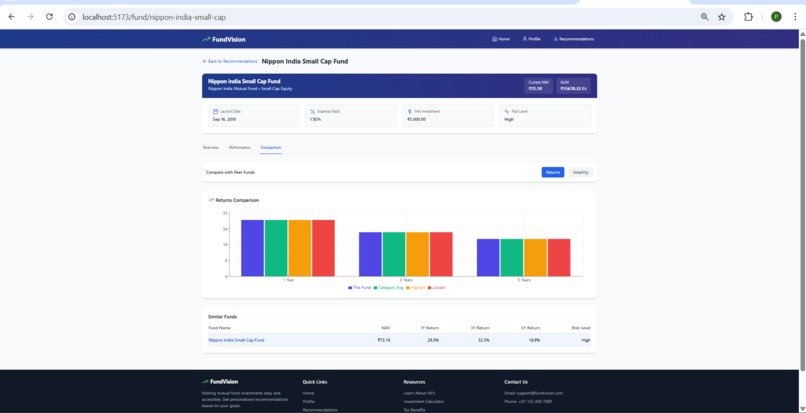806x413 pixels.
Task: Click the Recommendations chart icon in navbar
Action: click(556, 39)
